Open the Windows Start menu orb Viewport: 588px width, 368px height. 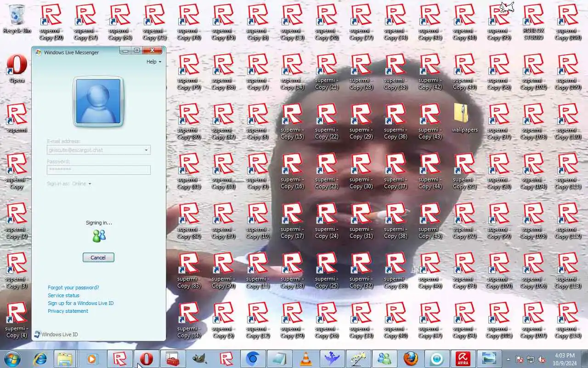(x=12, y=359)
